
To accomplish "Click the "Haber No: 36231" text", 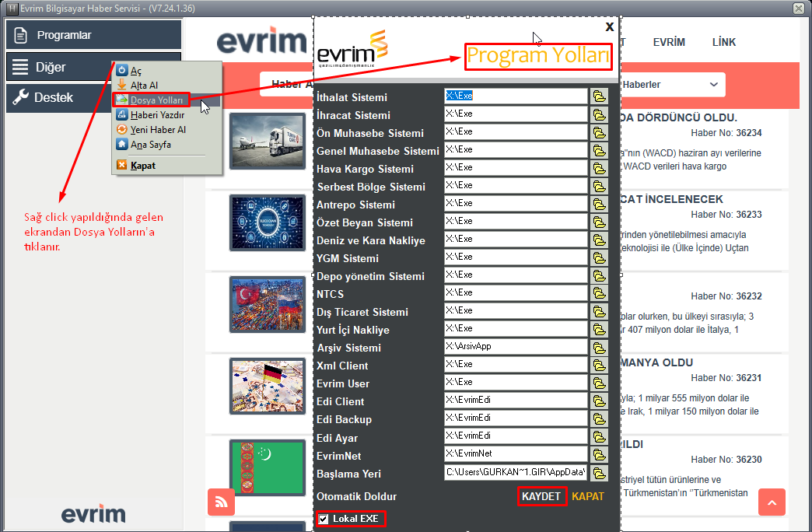I will (x=726, y=378).
